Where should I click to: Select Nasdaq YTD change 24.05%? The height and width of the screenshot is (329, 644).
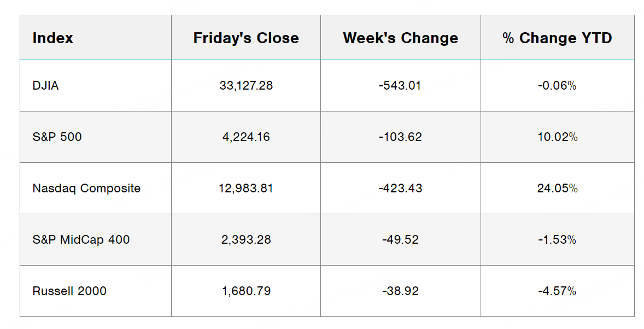point(557,189)
